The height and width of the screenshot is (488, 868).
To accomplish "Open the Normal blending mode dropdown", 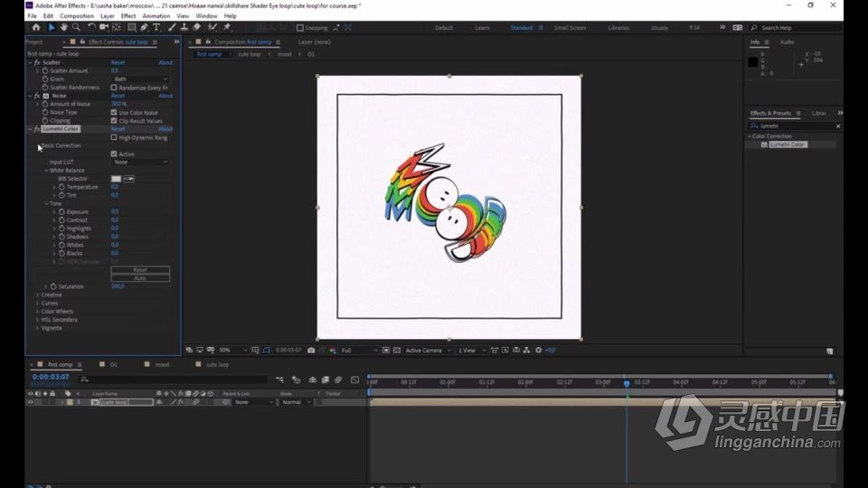I will point(297,402).
